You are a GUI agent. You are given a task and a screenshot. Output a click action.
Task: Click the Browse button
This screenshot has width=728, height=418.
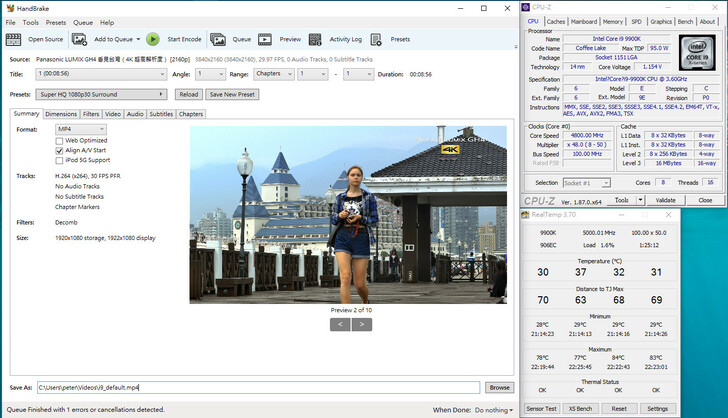(499, 387)
